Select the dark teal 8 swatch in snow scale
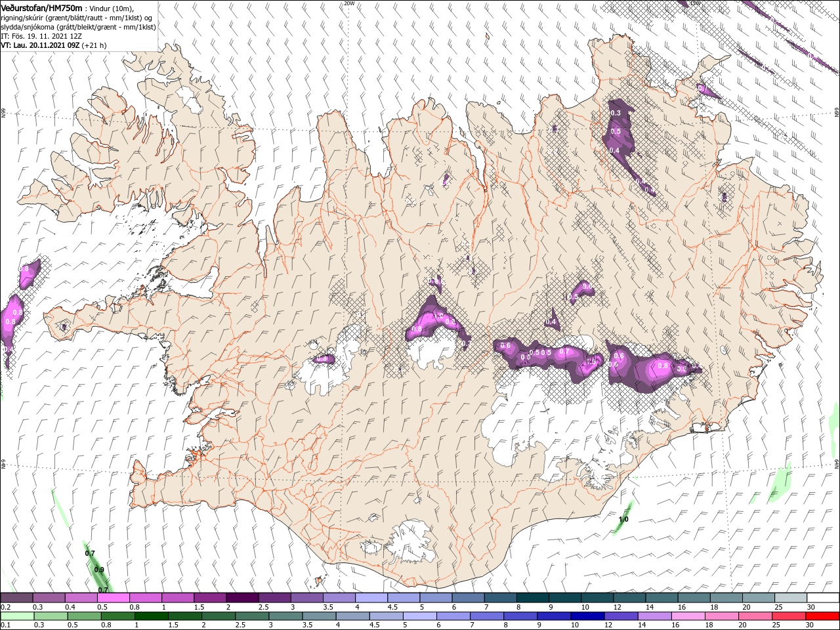 pyautogui.click(x=532, y=598)
